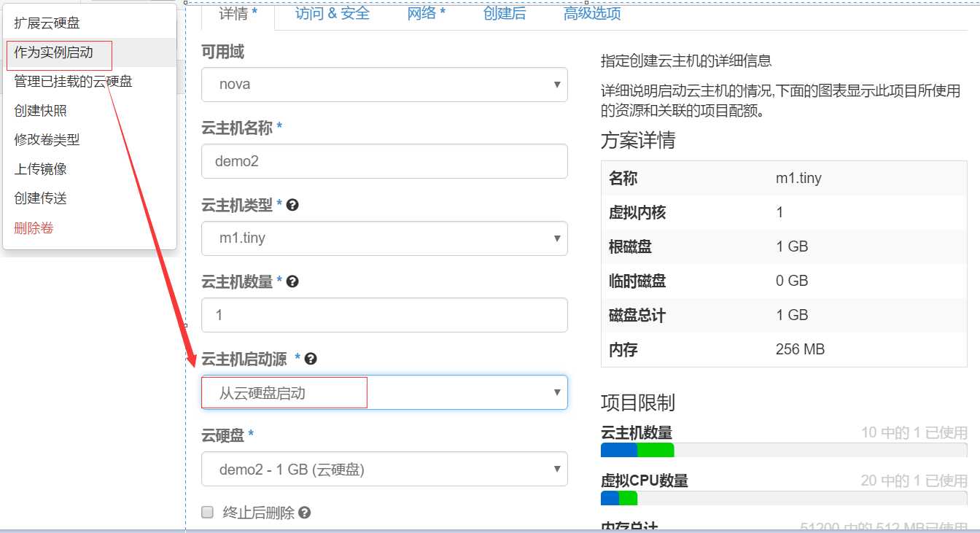This screenshot has height=533, width=980.
Task: Open the 云主机类型 m1.tiny dropdown
Action: click(x=384, y=238)
